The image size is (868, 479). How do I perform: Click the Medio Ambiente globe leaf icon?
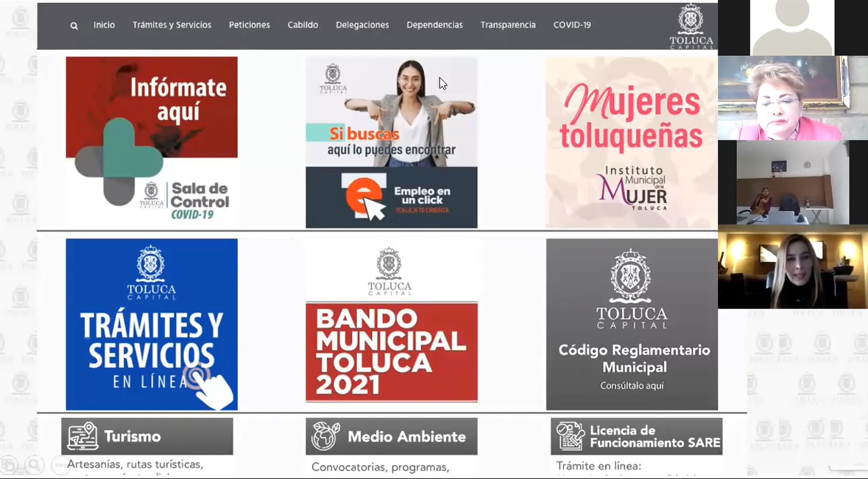click(325, 436)
